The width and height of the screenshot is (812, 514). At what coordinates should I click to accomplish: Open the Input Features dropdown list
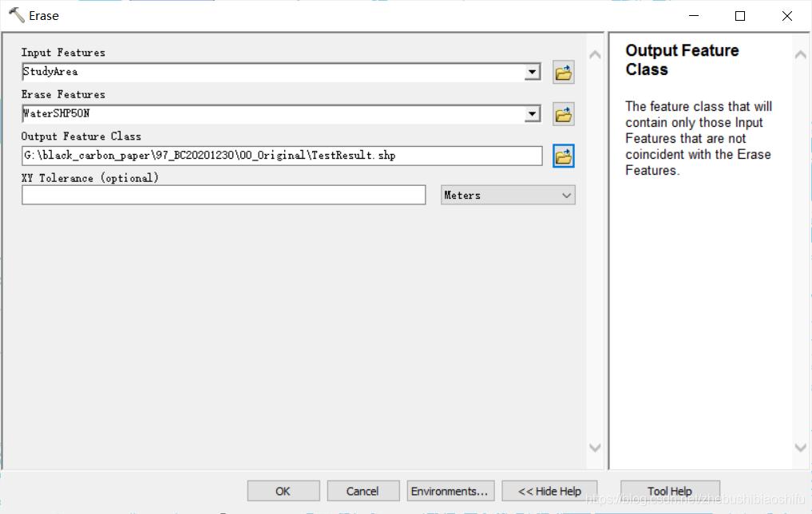coord(532,72)
